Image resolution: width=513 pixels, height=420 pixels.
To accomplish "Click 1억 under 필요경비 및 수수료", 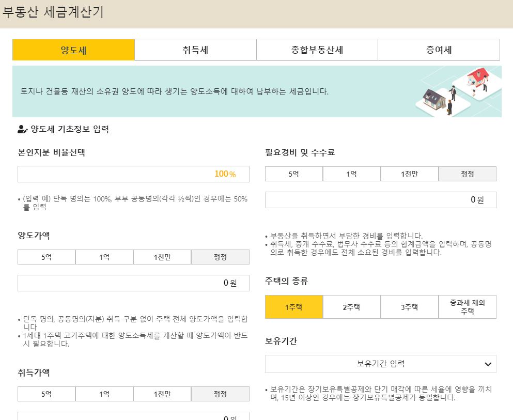I will (352, 174).
